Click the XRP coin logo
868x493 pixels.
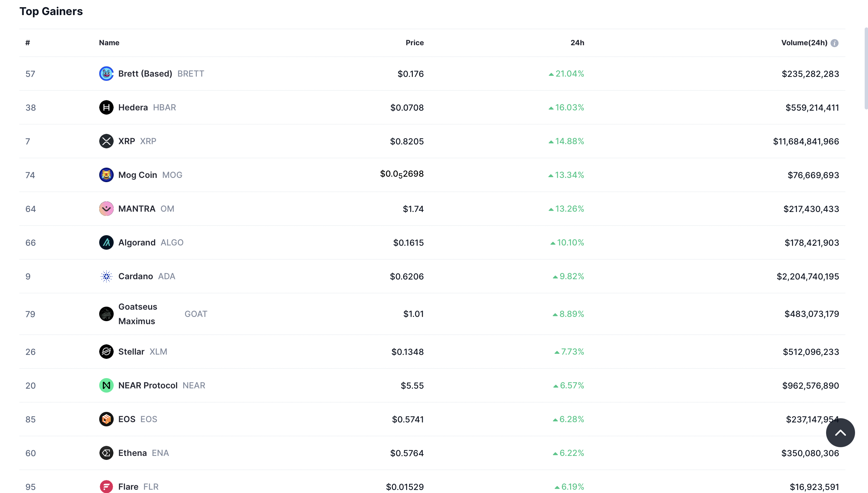[x=106, y=141]
